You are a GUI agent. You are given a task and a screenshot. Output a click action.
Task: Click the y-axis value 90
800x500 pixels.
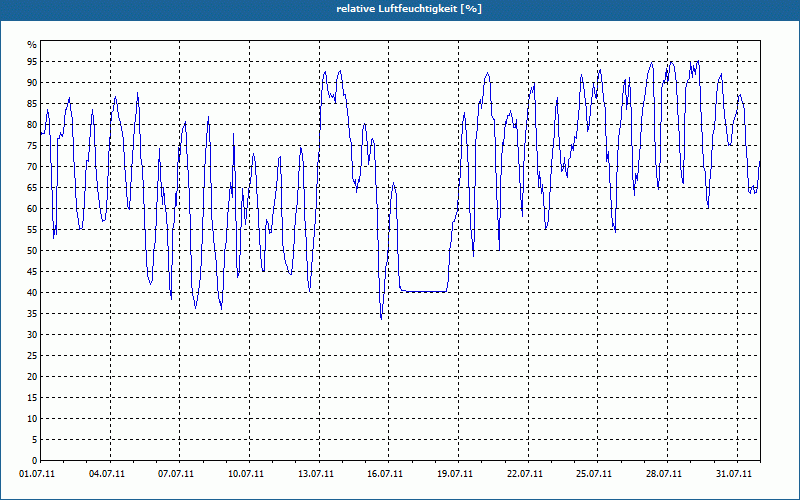point(32,83)
